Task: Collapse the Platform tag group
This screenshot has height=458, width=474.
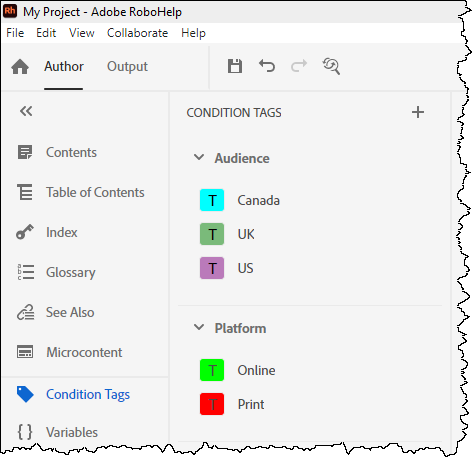Action: pyautogui.click(x=199, y=327)
